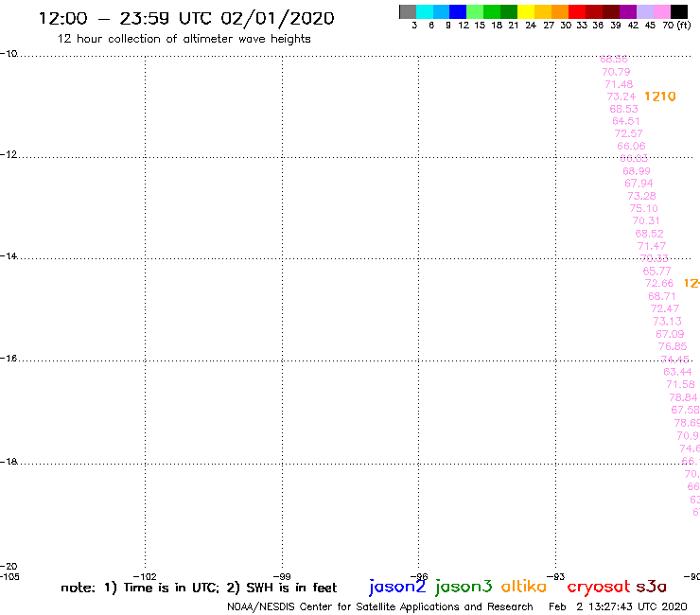Viewport: 700px width, 615px height.
Task: Click the wave height value 70.79
Action: click(616, 72)
